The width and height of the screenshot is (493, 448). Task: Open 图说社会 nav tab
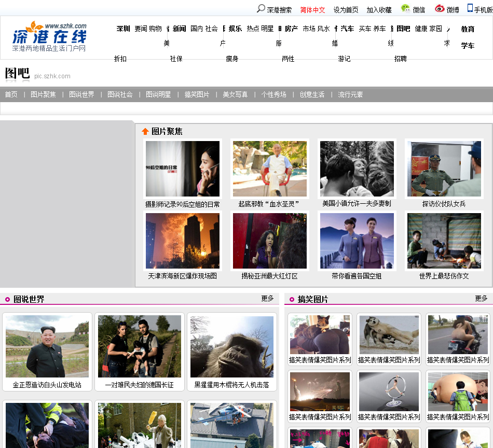[x=120, y=94]
